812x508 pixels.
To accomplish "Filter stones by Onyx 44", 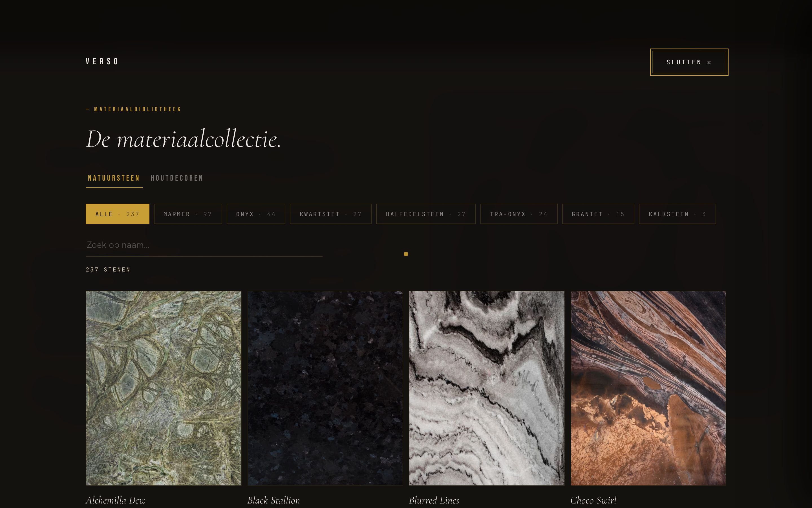I will pos(256,214).
